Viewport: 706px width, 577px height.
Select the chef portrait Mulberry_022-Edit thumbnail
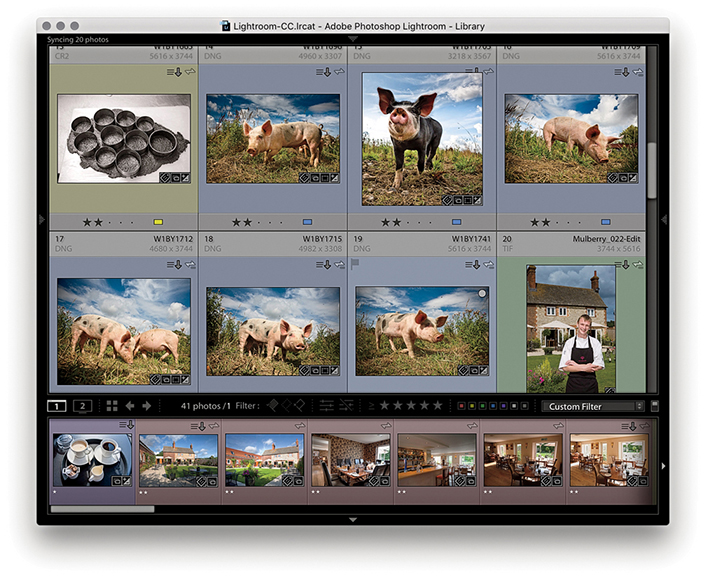pyautogui.click(x=571, y=329)
